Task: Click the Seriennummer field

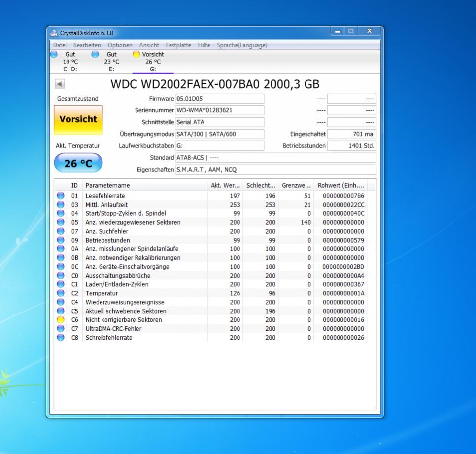Action: pos(220,110)
